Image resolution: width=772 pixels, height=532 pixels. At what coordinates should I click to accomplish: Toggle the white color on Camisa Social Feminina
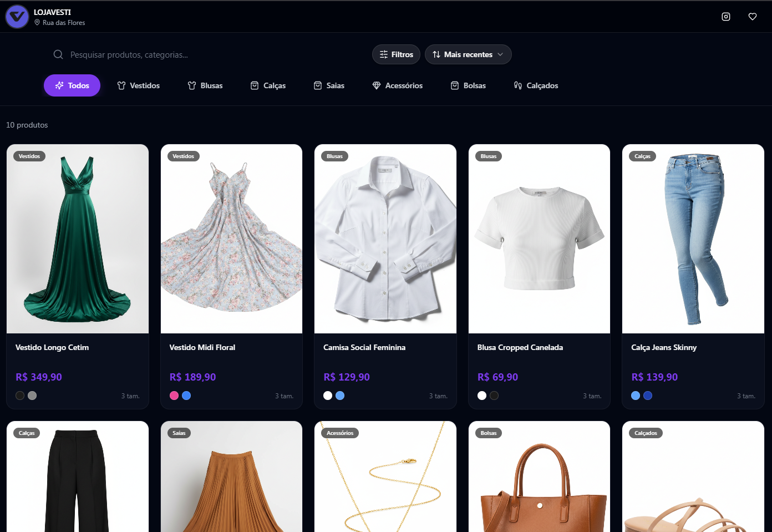327,395
